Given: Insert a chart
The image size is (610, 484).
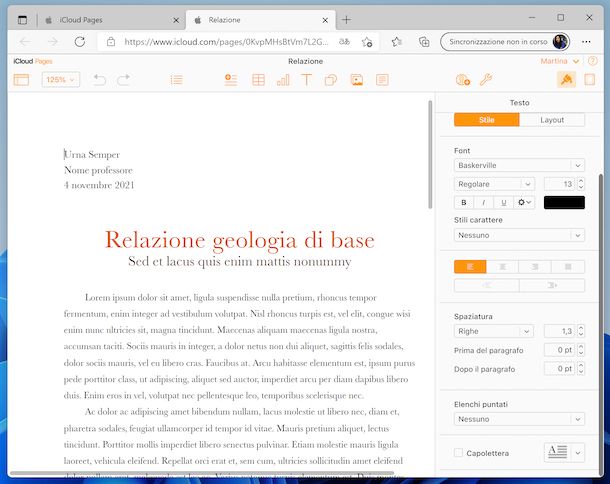Looking at the screenshot, I should [283, 80].
